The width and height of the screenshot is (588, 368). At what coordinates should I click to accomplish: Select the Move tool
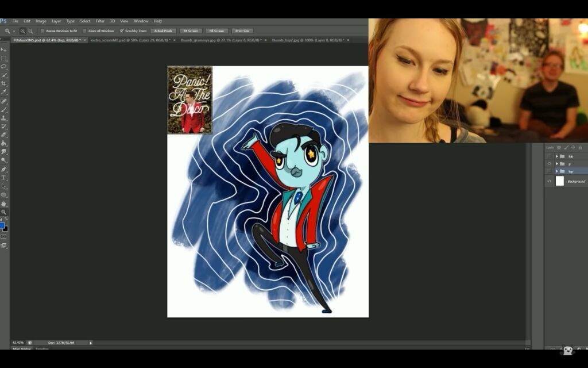[4, 49]
